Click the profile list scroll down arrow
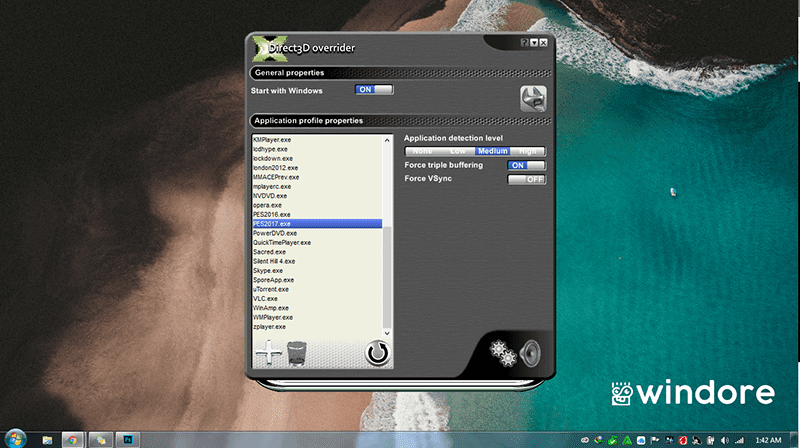800x448 pixels. [387, 333]
